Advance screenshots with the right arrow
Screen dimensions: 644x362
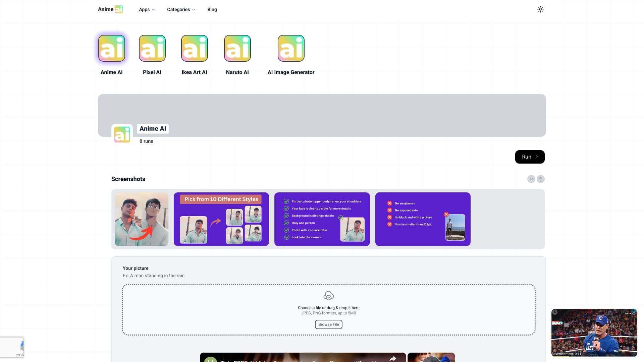click(x=540, y=179)
